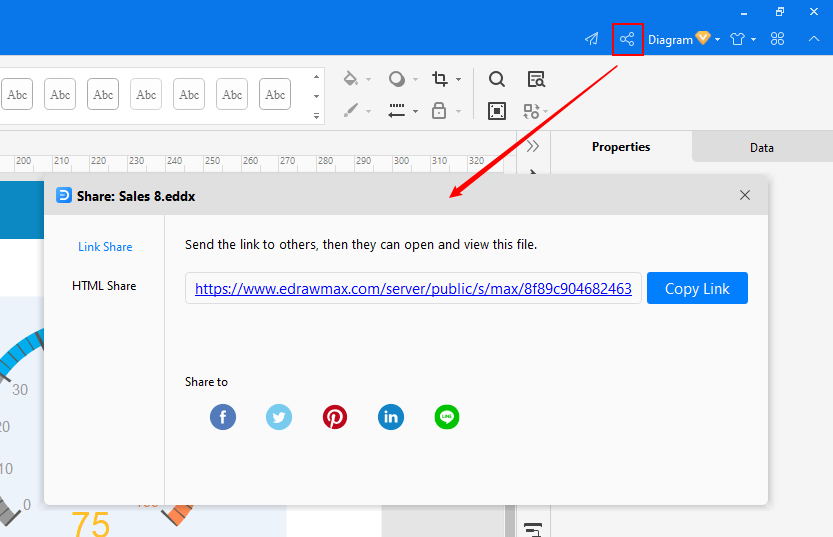Open the find and replace icon
The width and height of the screenshot is (833, 537).
(x=536, y=79)
